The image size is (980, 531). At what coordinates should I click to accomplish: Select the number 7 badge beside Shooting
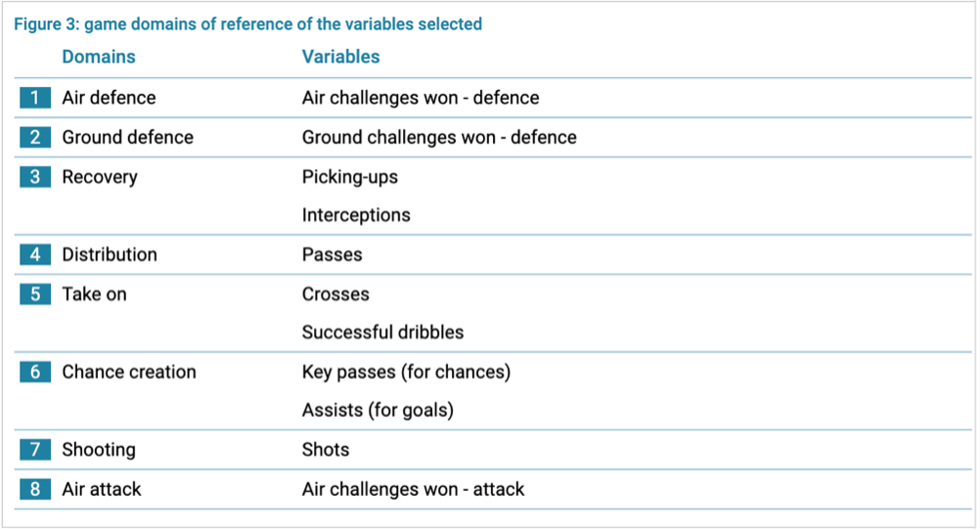tap(35, 449)
